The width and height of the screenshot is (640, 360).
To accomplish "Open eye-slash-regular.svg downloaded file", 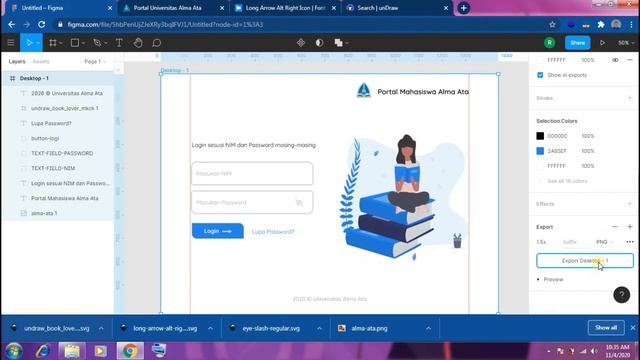I will [271, 328].
